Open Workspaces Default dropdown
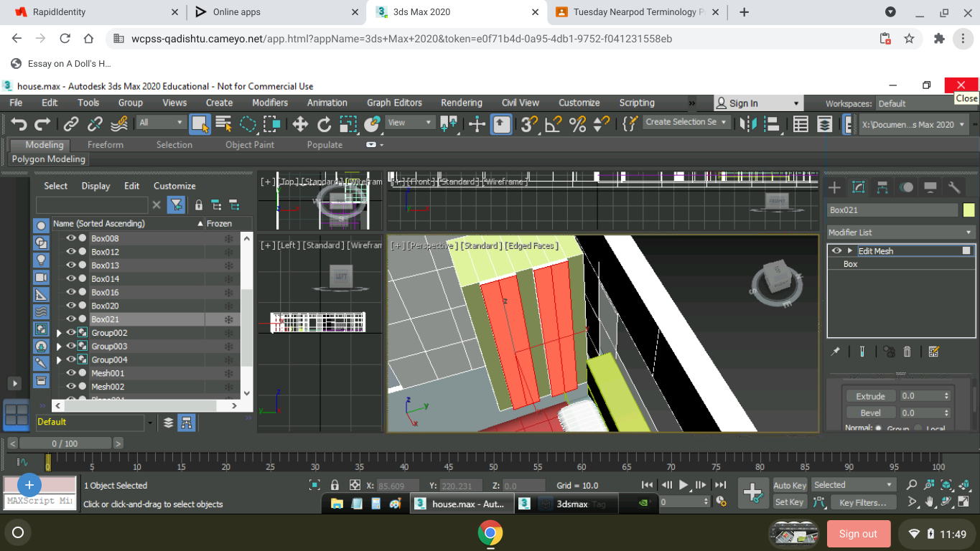The image size is (980, 551). (921, 103)
